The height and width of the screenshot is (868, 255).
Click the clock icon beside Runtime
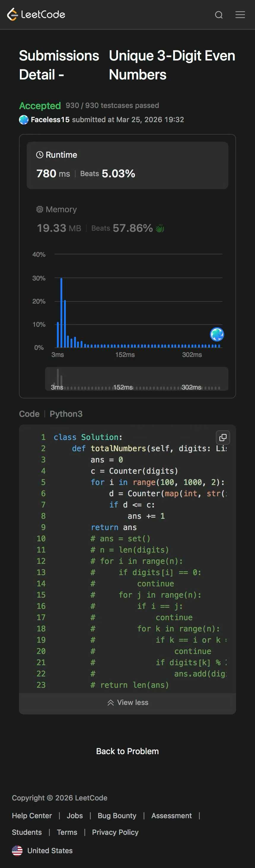click(x=40, y=155)
